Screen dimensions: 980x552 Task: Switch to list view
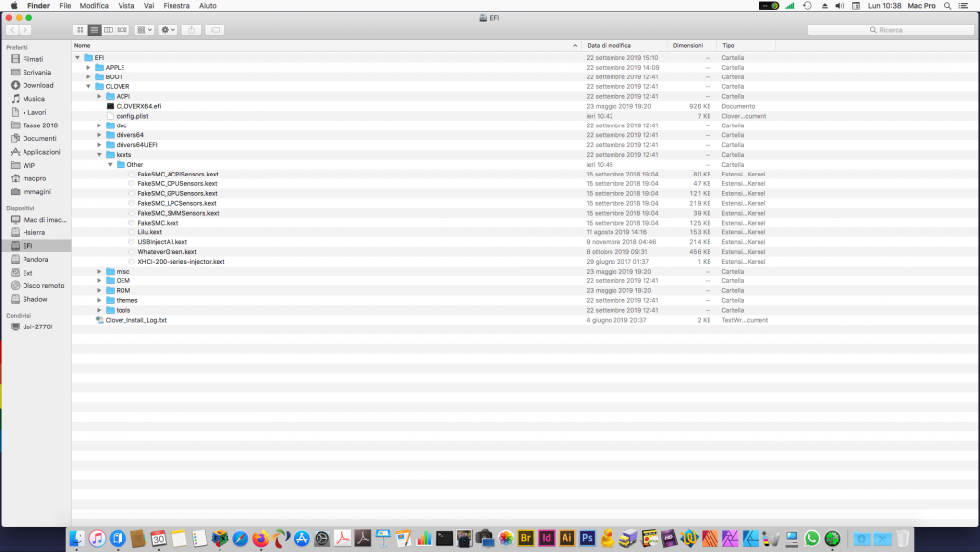[x=94, y=30]
